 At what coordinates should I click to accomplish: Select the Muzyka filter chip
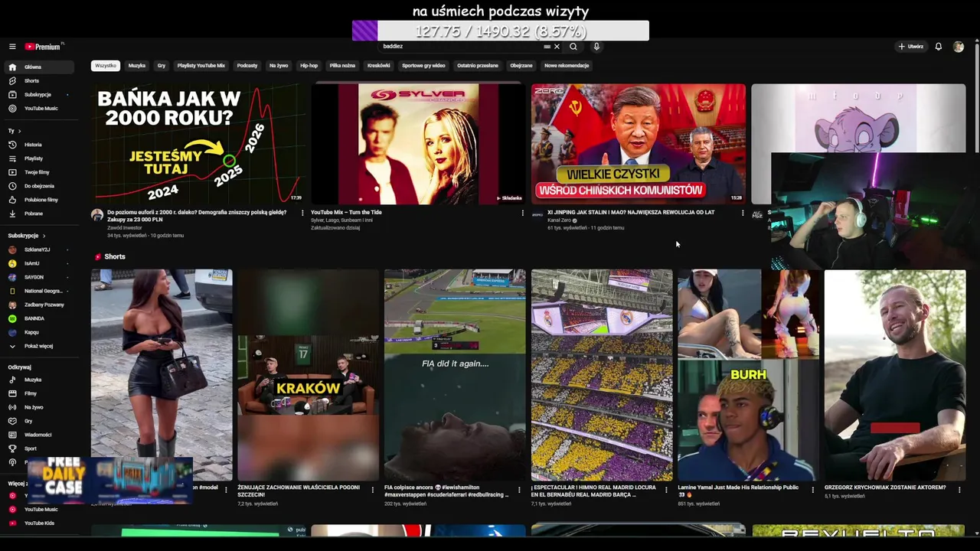tap(137, 66)
